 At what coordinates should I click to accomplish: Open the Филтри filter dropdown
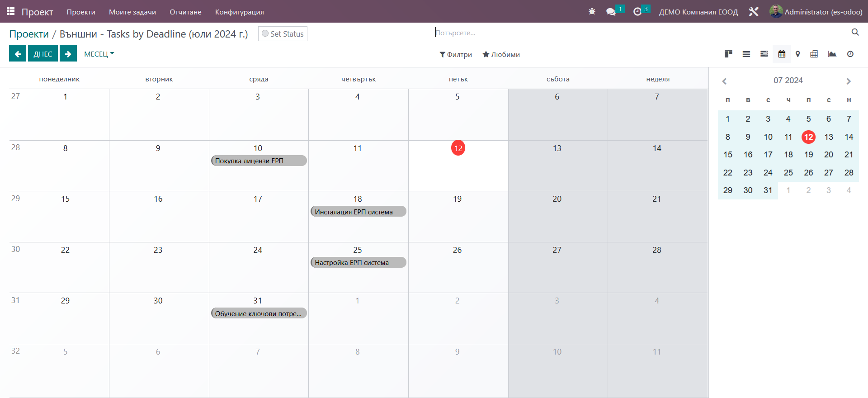click(x=456, y=54)
